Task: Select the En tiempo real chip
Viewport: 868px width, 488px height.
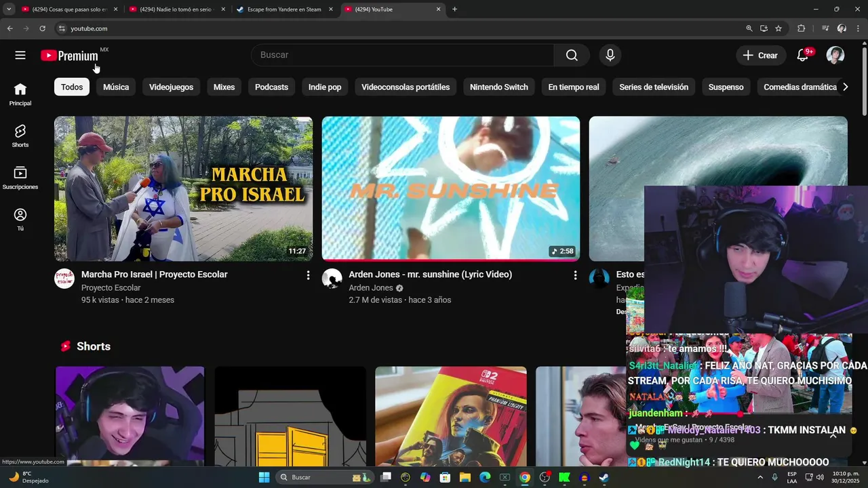Action: (574, 87)
